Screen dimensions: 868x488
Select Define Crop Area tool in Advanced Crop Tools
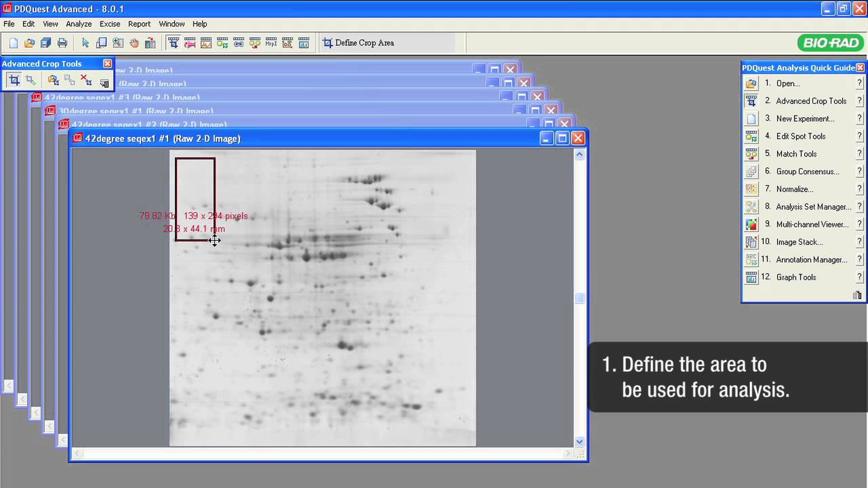[x=14, y=81]
